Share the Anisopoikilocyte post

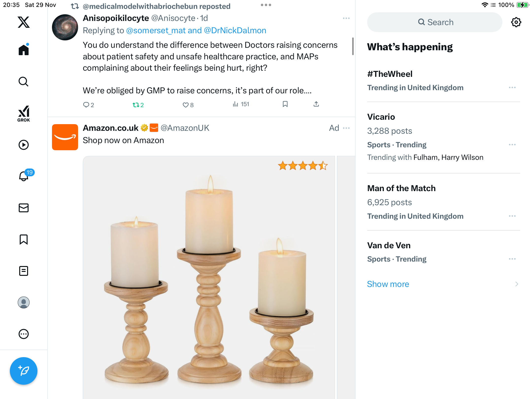316,104
